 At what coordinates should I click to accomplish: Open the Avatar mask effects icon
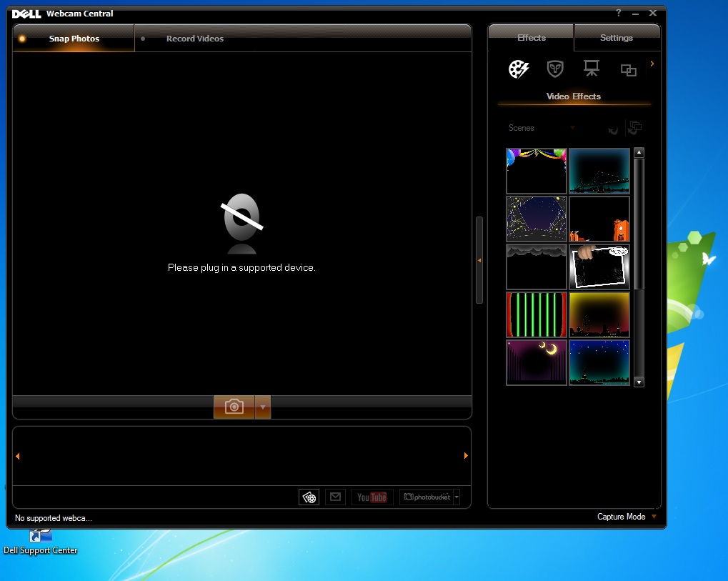[x=555, y=69]
